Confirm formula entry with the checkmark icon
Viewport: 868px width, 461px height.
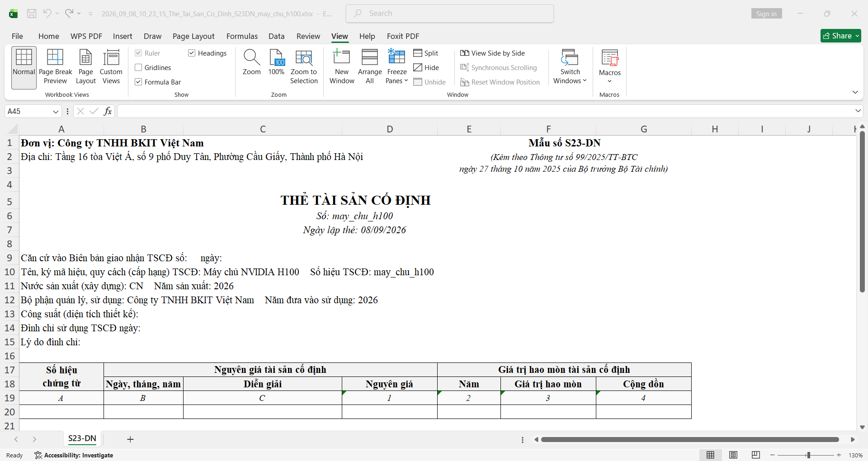[x=94, y=111]
